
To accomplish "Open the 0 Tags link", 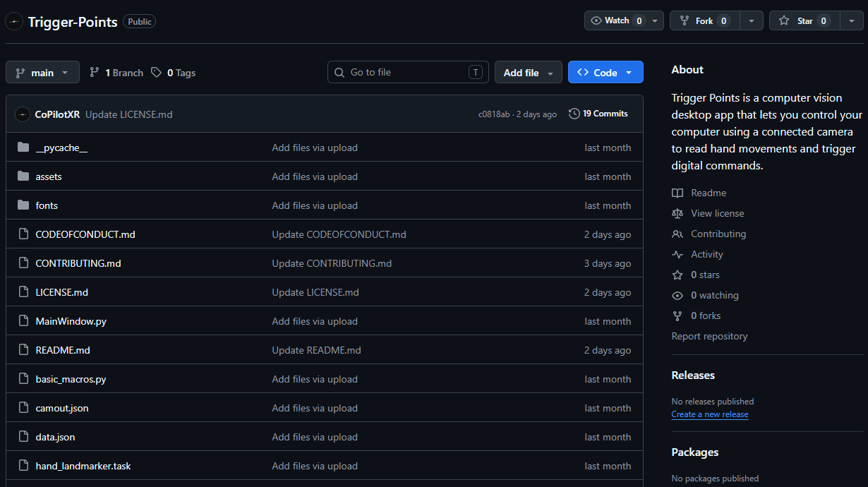I will tap(174, 73).
